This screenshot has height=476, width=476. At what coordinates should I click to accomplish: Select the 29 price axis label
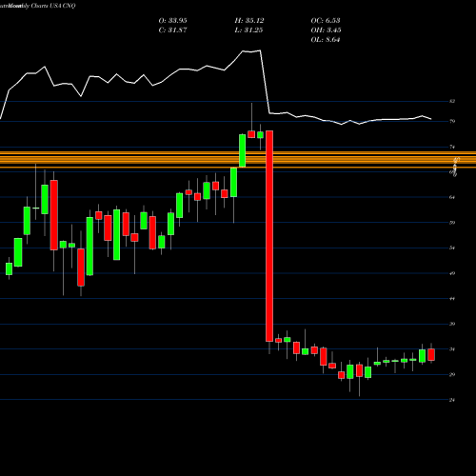(452, 375)
